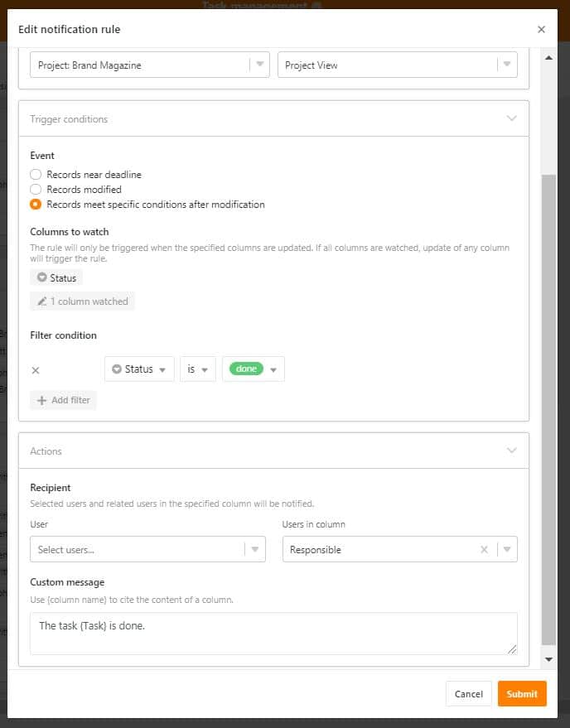Open the Project View dropdown

[x=397, y=65]
